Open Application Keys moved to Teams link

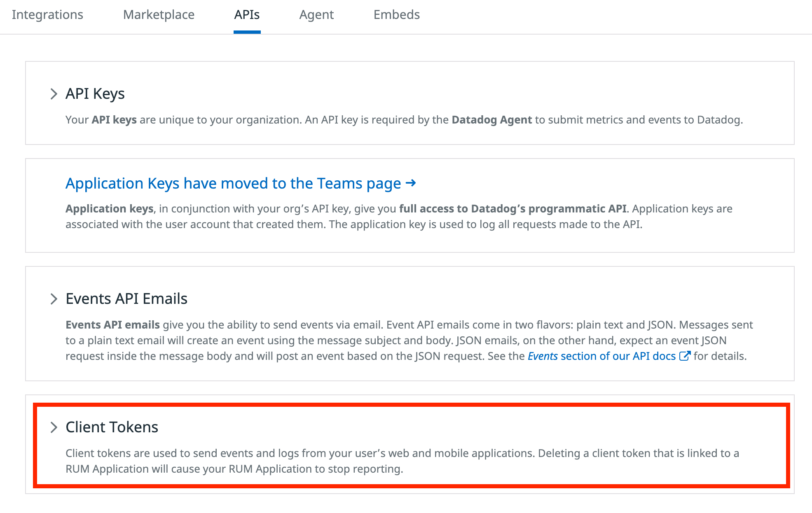pos(233,184)
